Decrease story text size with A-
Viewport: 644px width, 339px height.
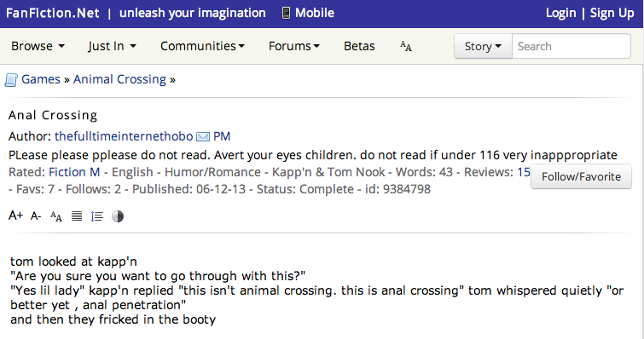(36, 216)
